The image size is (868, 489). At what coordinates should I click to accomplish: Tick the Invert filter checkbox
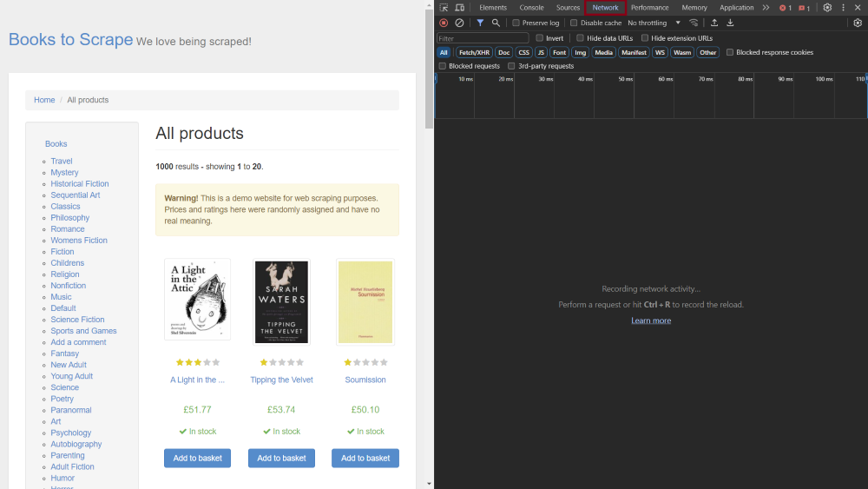539,38
